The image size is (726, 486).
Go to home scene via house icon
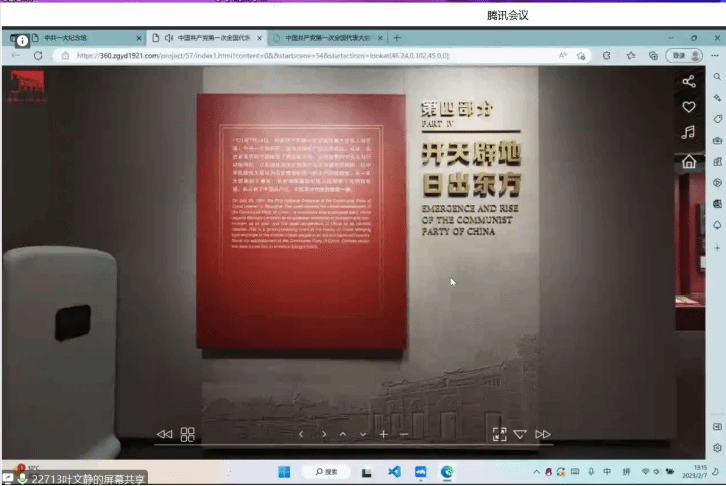point(688,161)
